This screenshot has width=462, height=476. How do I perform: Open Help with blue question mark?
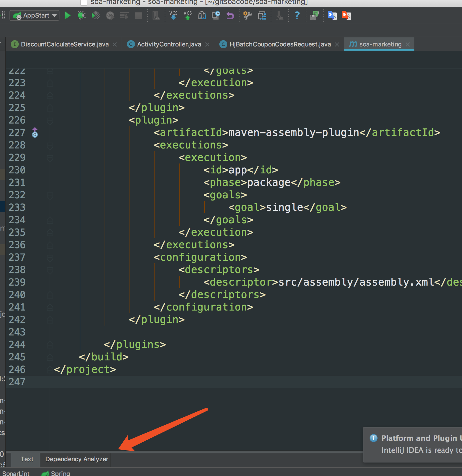point(297,15)
